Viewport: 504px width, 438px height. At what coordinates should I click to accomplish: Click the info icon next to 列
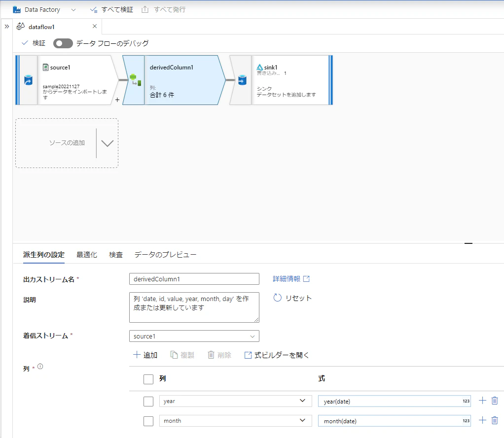(40, 367)
